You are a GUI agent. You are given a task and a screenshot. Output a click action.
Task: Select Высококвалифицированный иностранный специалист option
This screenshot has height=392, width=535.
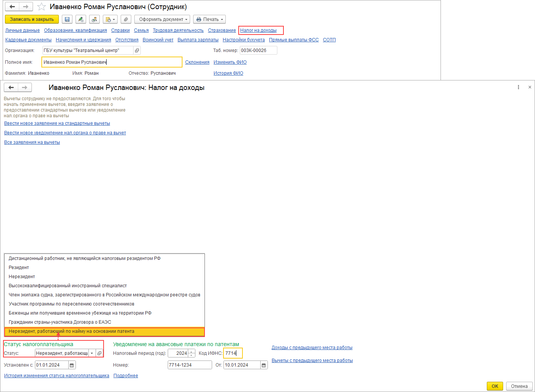[104, 286]
